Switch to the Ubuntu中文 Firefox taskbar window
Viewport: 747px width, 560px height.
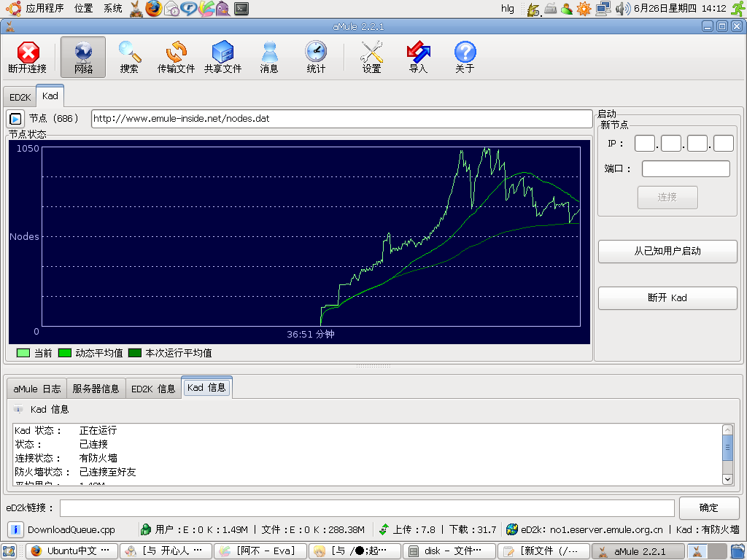click(x=72, y=551)
